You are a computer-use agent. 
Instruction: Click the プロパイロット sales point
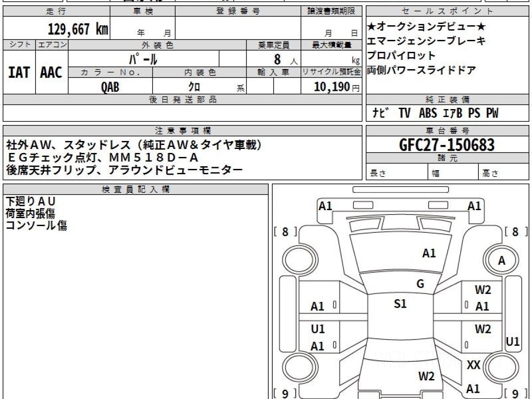coord(402,56)
